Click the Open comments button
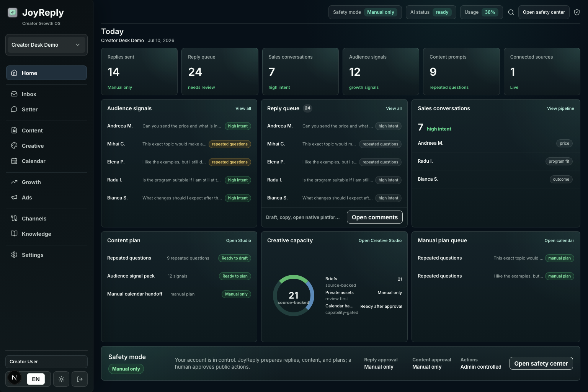This screenshot has width=588, height=392. coord(374,217)
